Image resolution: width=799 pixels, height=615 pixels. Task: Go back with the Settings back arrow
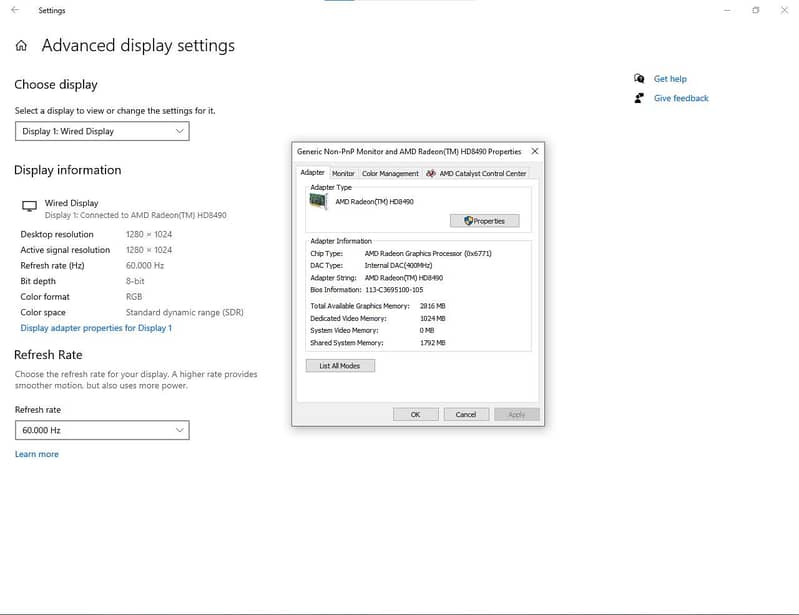coord(15,10)
